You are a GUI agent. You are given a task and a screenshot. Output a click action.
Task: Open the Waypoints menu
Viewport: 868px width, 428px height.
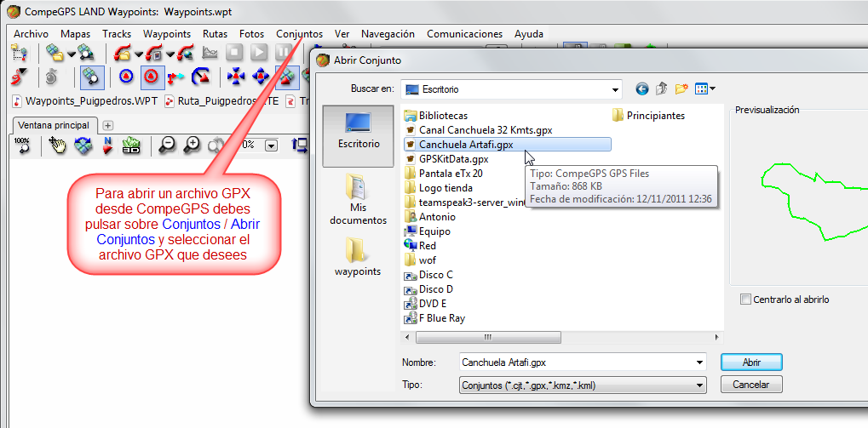coord(167,34)
